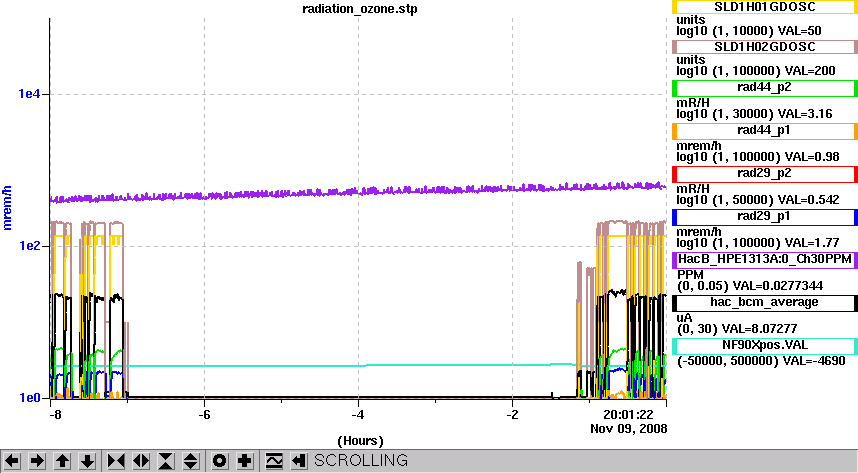858x473 pixels.
Task: Click the SCROLLING status label
Action: pyautogui.click(x=361, y=460)
